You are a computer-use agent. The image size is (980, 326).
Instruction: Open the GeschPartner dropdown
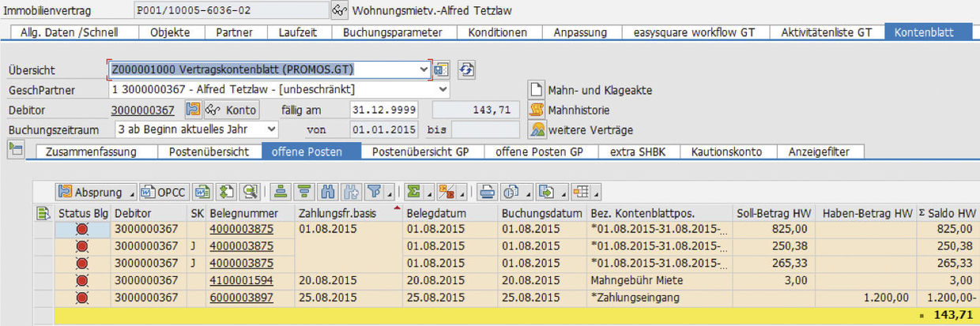[442, 89]
